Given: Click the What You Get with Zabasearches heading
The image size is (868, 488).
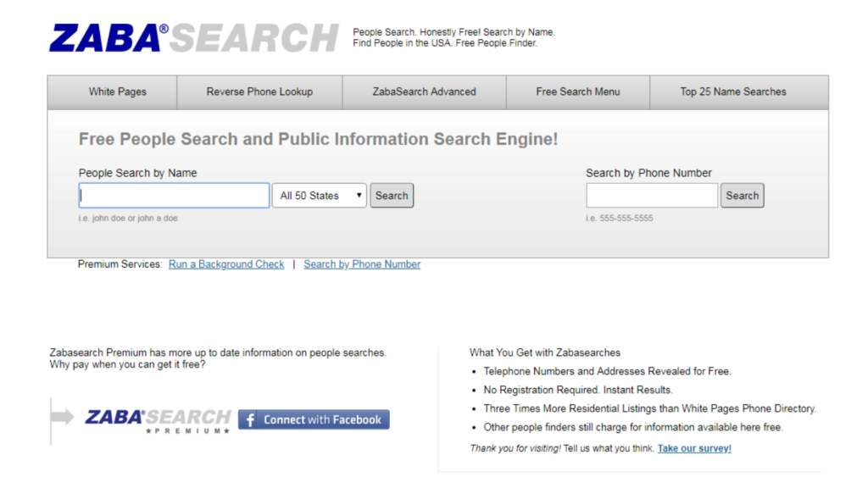Looking at the screenshot, I should [544, 352].
